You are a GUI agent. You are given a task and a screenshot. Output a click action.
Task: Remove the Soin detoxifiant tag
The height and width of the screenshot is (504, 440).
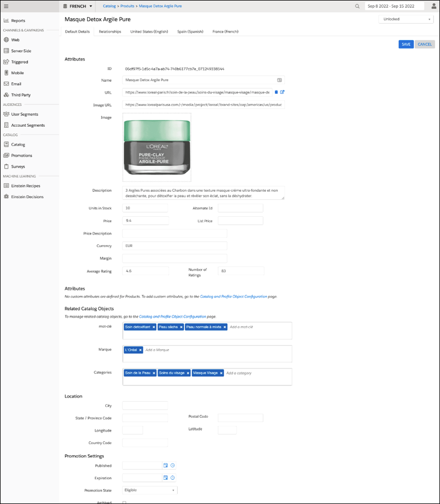[x=154, y=327]
